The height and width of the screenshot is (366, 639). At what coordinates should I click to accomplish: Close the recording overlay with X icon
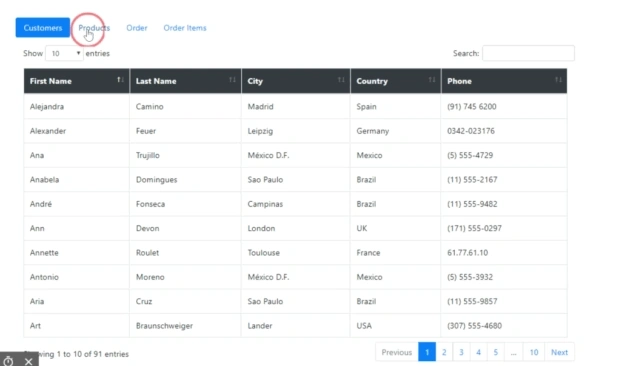(x=28, y=361)
